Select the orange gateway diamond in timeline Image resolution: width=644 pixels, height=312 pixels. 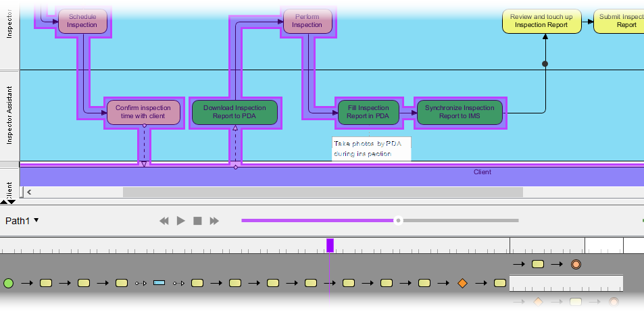point(462,283)
